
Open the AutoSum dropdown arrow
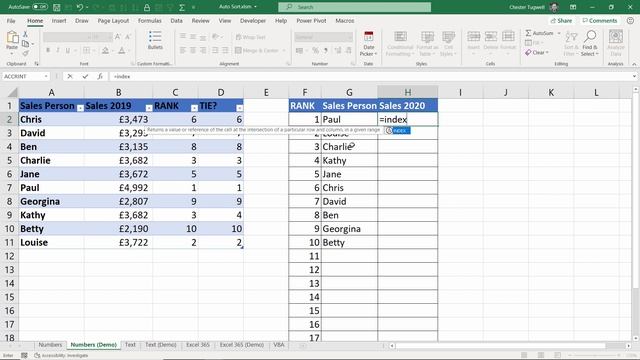(x=558, y=33)
